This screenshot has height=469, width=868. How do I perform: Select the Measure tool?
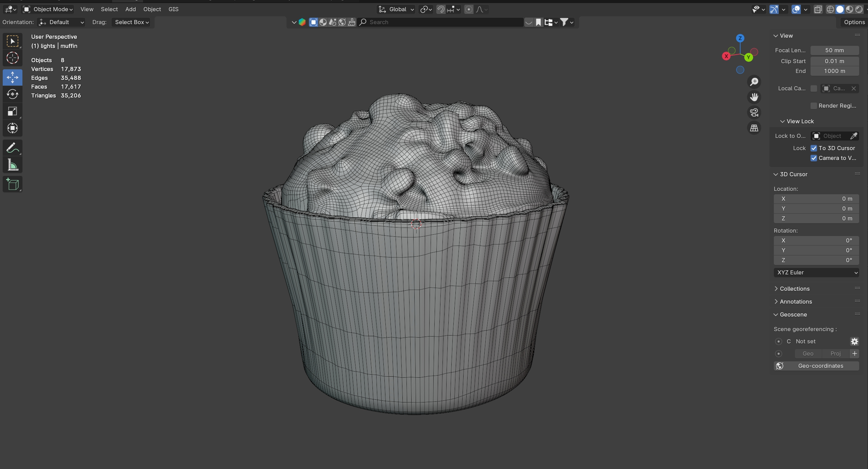point(13,165)
